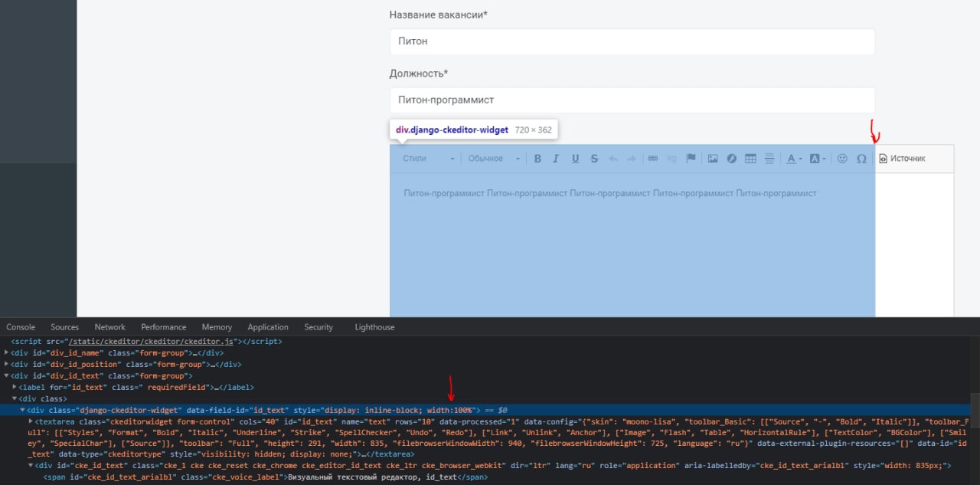
Task: Expand the label for="id_text" node
Action: 15,388
